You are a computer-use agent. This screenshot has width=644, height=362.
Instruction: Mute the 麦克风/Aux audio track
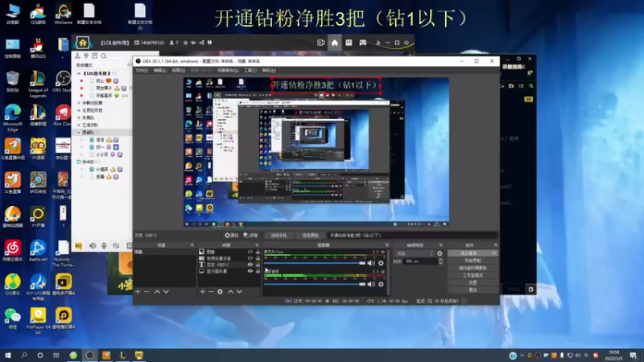pyautogui.click(x=371, y=263)
